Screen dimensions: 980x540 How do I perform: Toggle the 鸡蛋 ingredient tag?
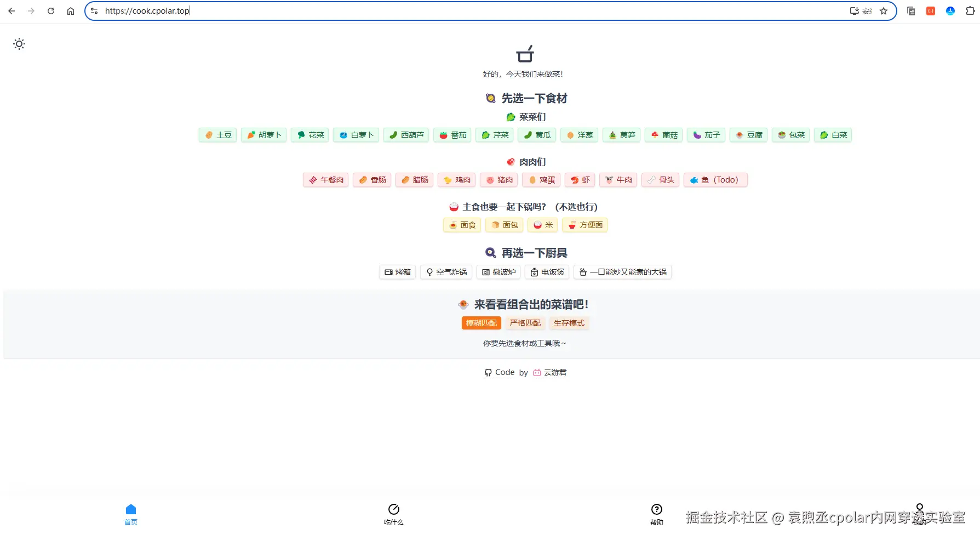click(x=541, y=180)
